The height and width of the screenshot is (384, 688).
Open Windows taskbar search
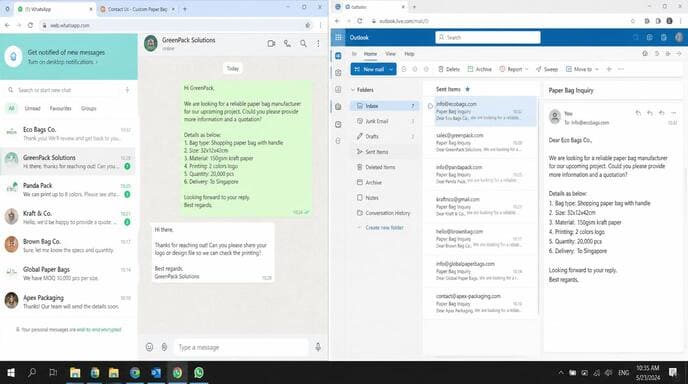(x=32, y=373)
